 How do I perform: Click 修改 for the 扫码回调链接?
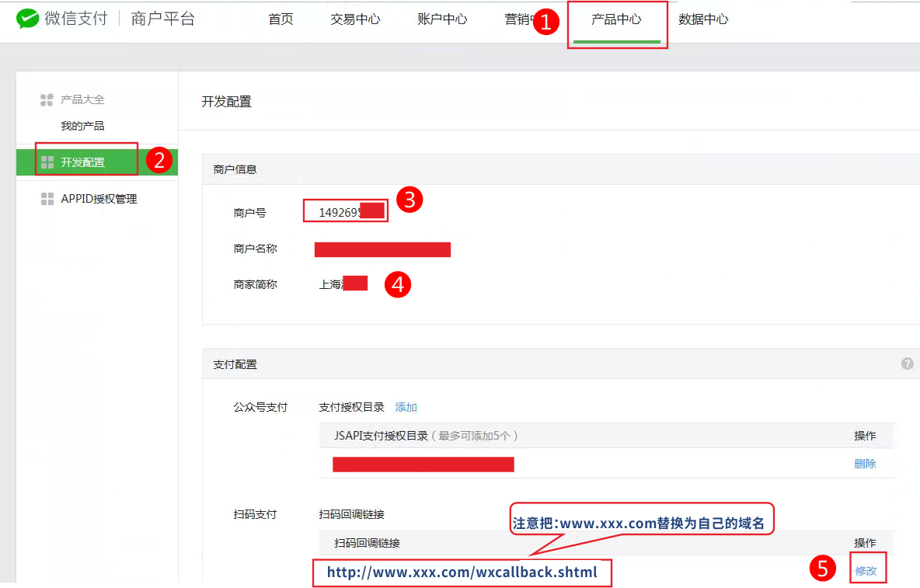(x=866, y=570)
